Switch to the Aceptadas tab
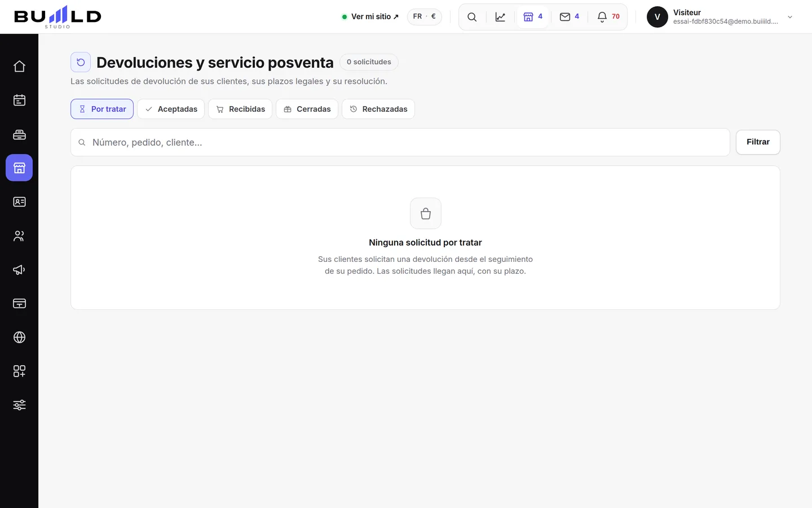 coord(171,109)
